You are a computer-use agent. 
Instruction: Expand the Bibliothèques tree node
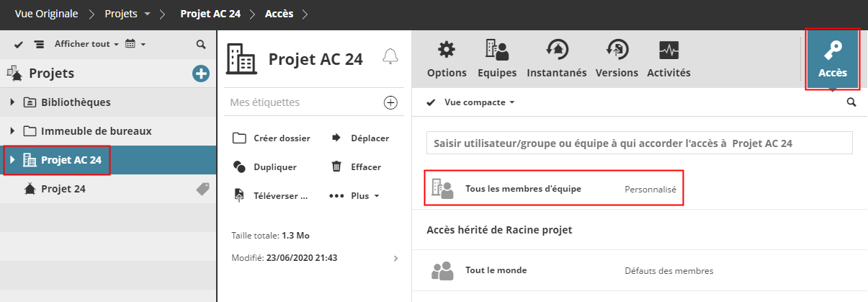click(12, 102)
